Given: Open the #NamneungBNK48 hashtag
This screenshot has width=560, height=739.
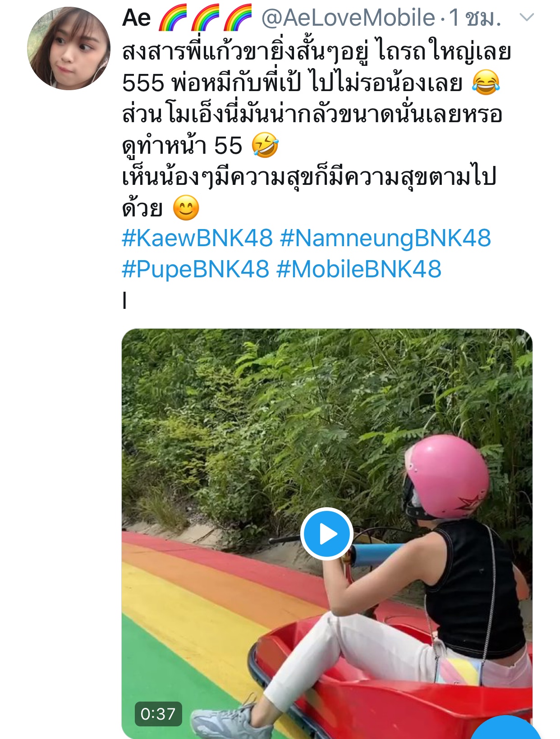Looking at the screenshot, I should click(x=386, y=238).
